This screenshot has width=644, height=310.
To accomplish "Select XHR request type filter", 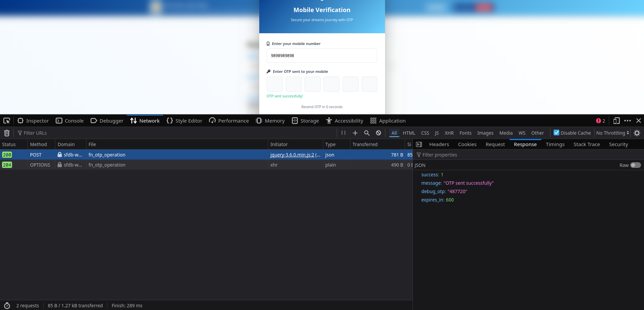I will coord(449,133).
